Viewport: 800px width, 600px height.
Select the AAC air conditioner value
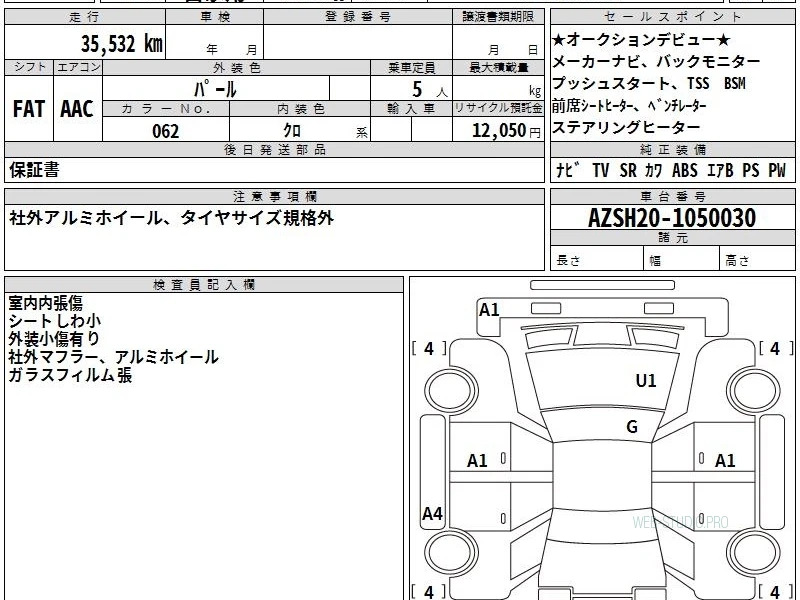[77, 109]
